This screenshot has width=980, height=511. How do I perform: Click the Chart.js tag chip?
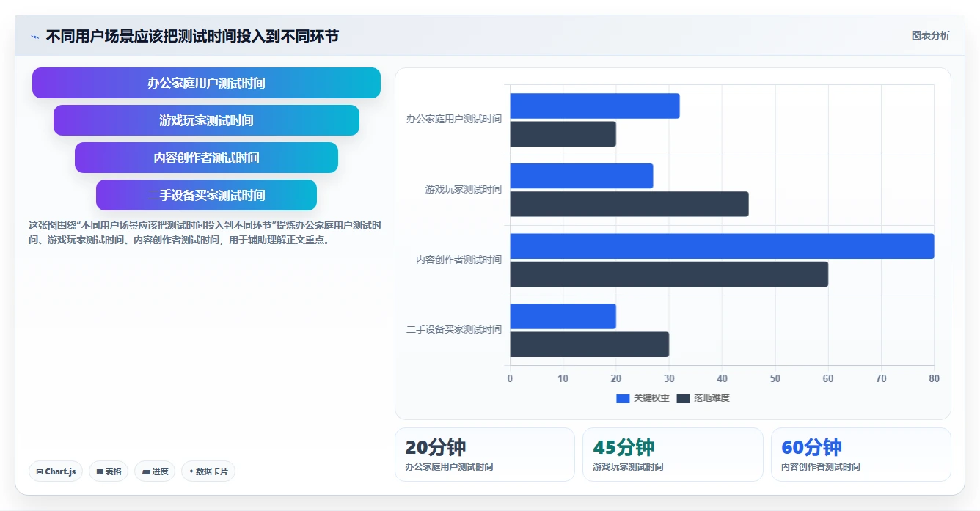coord(56,471)
